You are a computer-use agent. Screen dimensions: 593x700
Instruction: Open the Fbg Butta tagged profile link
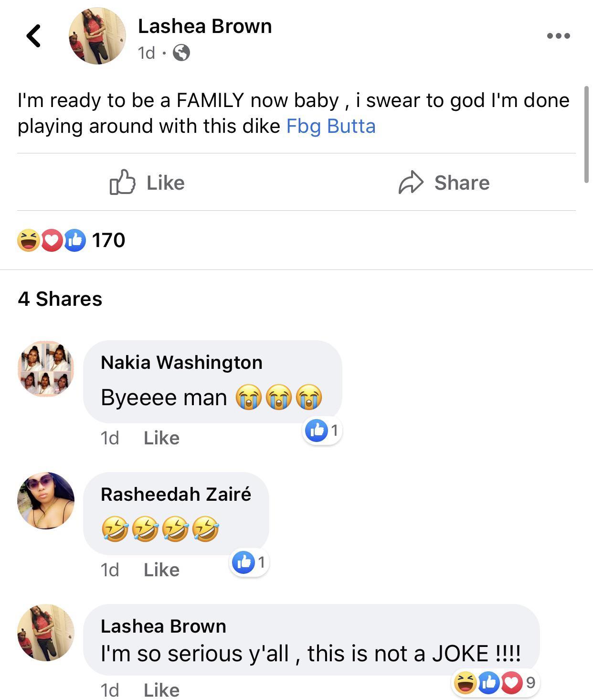click(331, 126)
